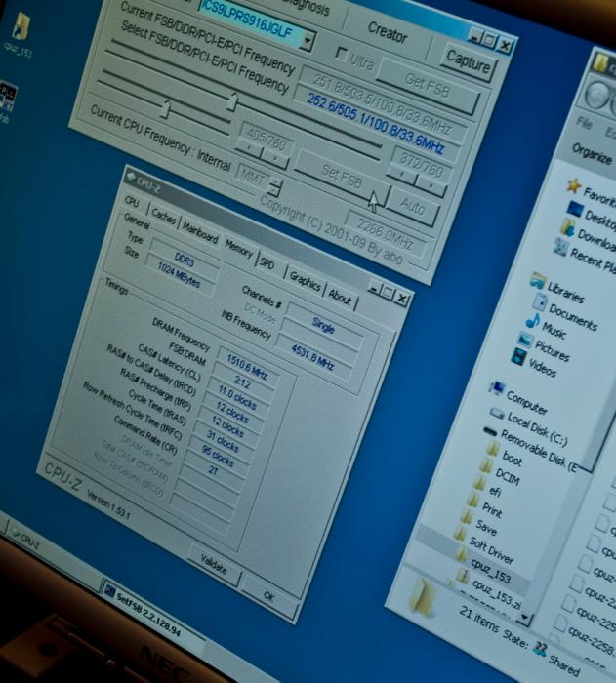Open the Save folder icon
Image resolution: width=616 pixels, height=683 pixels.
click(x=467, y=516)
